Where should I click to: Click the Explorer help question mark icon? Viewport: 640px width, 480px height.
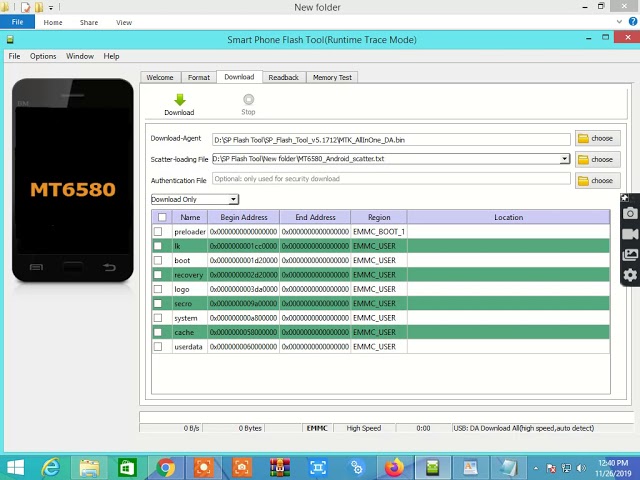click(633, 22)
